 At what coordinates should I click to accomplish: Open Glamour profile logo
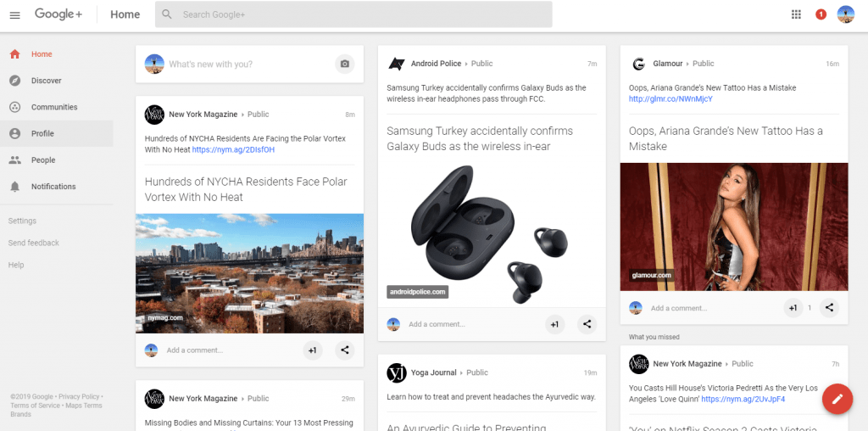[639, 64]
